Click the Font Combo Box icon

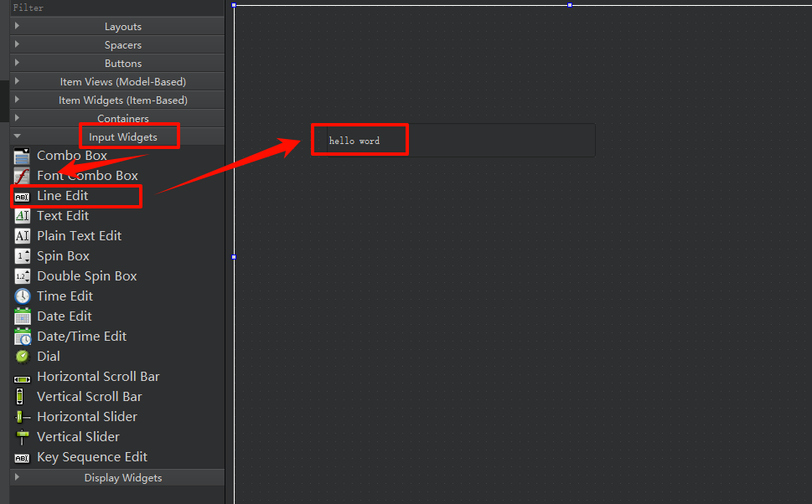22,176
